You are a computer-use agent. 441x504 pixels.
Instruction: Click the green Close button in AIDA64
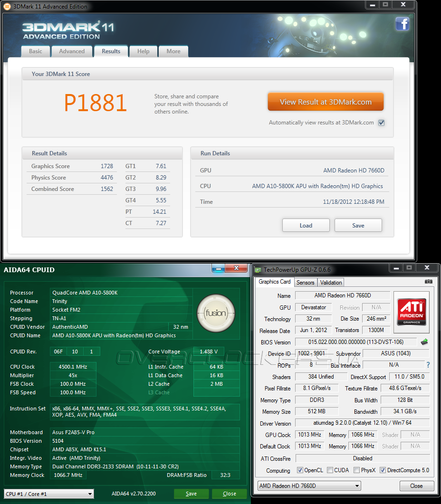click(x=230, y=494)
